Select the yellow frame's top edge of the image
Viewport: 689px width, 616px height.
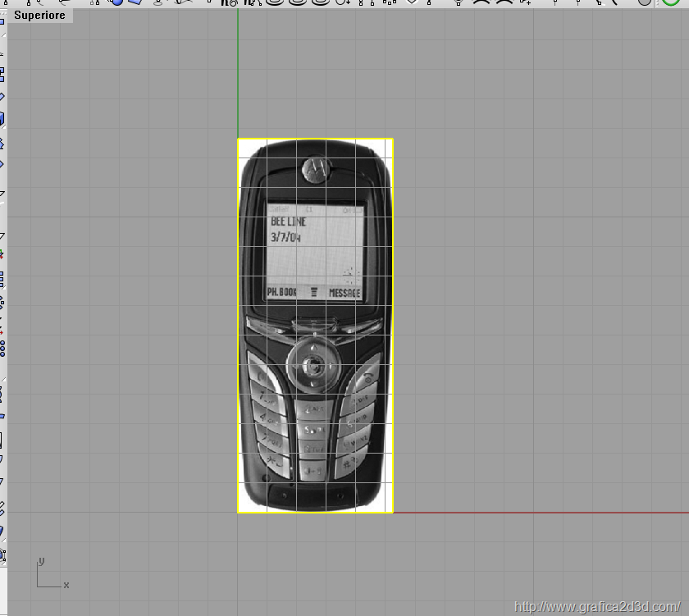[x=315, y=139]
